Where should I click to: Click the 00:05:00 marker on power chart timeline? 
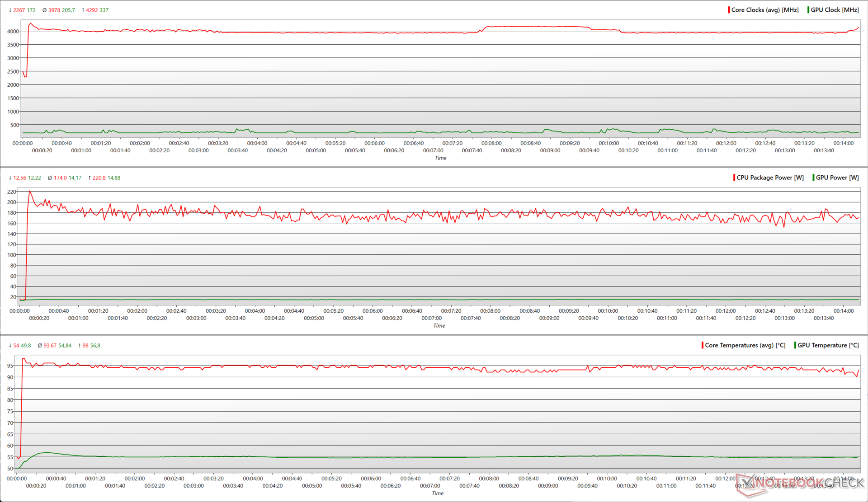pyautogui.click(x=314, y=318)
